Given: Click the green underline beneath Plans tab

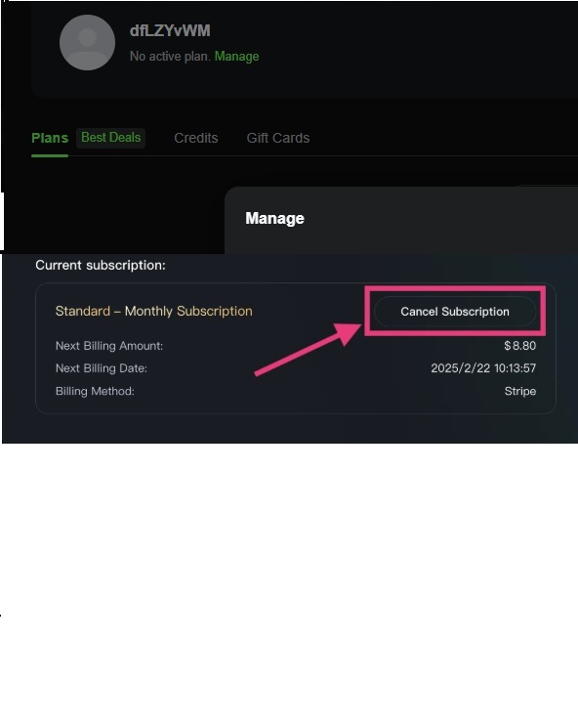Looking at the screenshot, I should [x=50, y=155].
